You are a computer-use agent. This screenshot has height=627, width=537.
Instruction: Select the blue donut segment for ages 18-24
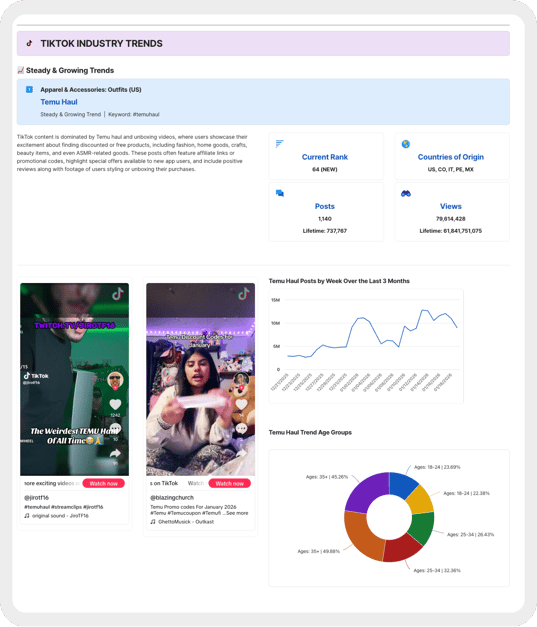point(403,483)
